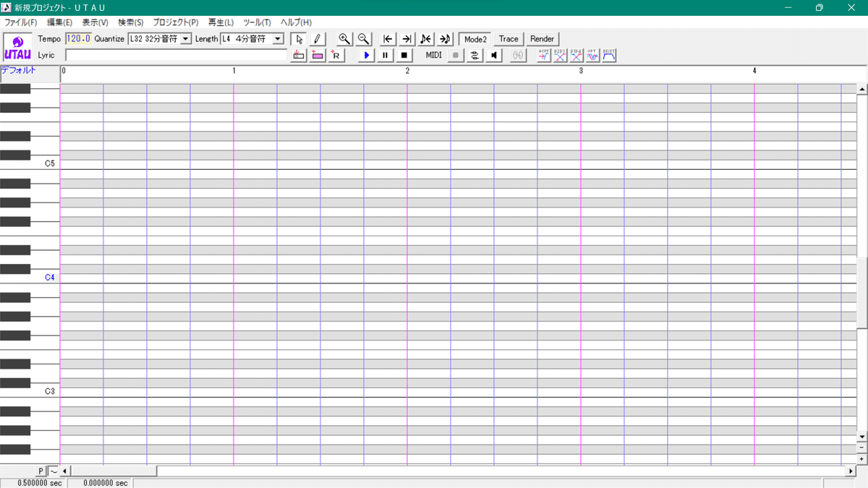Screen dimensions: 868x488
Task: Click the insert note icon under Lyric row
Action: (x=299, y=55)
